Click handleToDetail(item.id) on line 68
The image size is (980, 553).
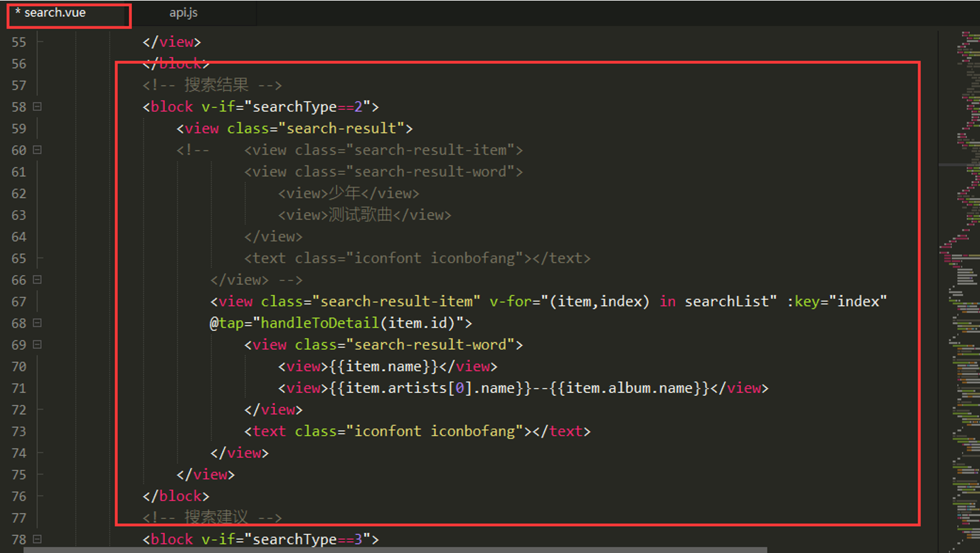click(358, 323)
